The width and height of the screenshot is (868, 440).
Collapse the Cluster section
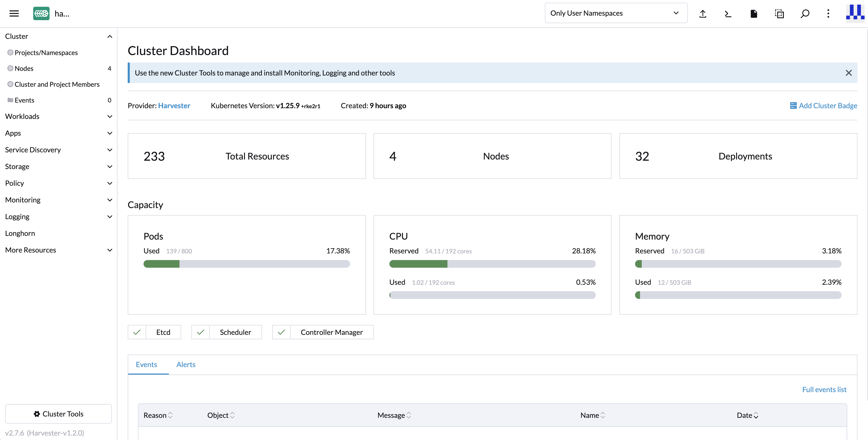(109, 36)
